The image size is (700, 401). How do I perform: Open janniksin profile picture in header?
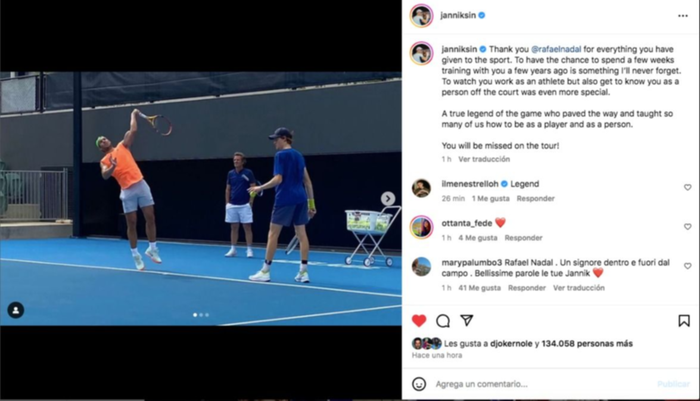click(x=421, y=16)
